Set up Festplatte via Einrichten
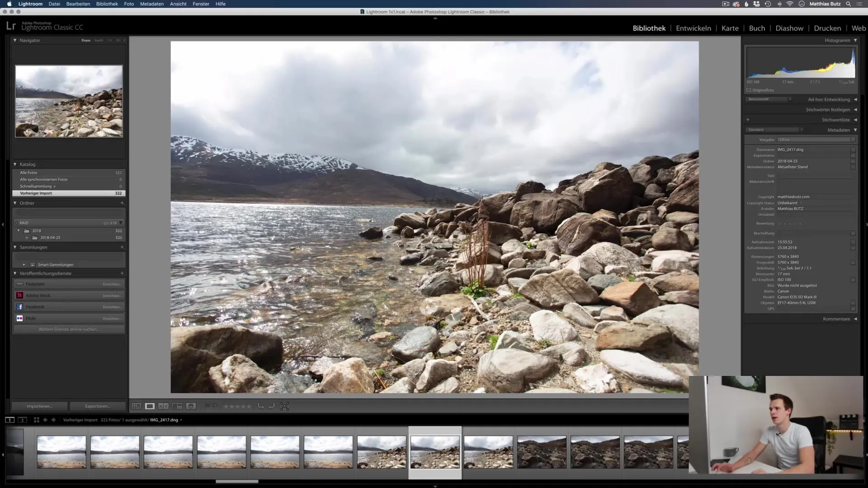868x488 pixels. pyautogui.click(x=112, y=284)
